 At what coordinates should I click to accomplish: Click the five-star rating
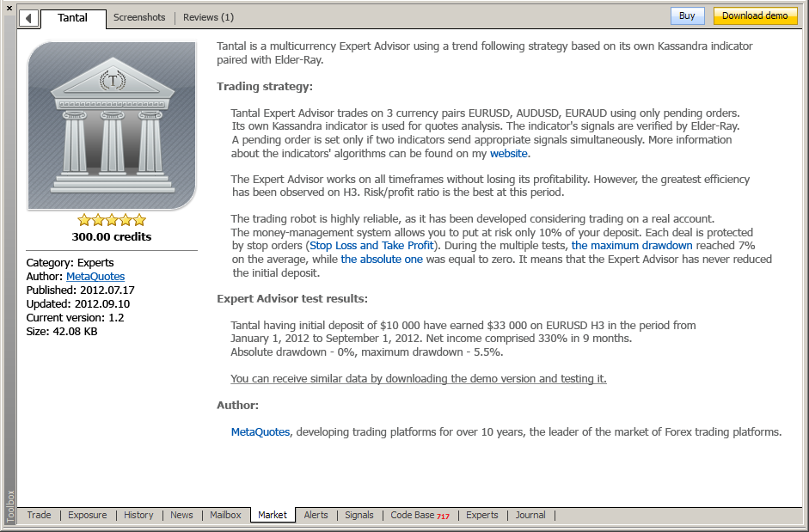[x=112, y=220]
